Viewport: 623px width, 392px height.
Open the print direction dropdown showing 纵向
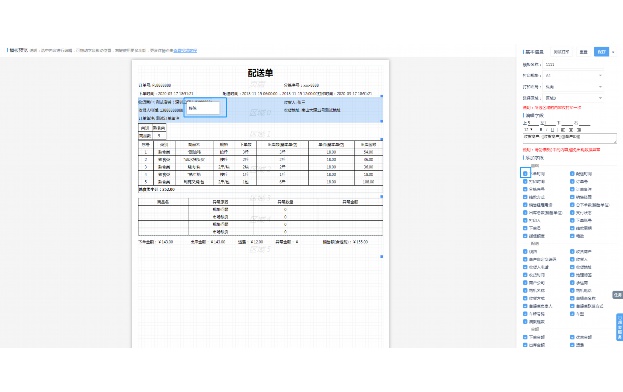tap(573, 86)
